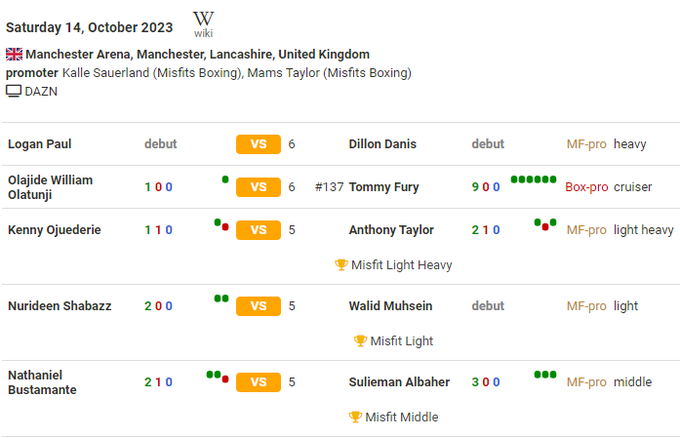The image size is (680, 438).
Task: Open the VS button for Olatunji–Fury
Action: coord(258,187)
